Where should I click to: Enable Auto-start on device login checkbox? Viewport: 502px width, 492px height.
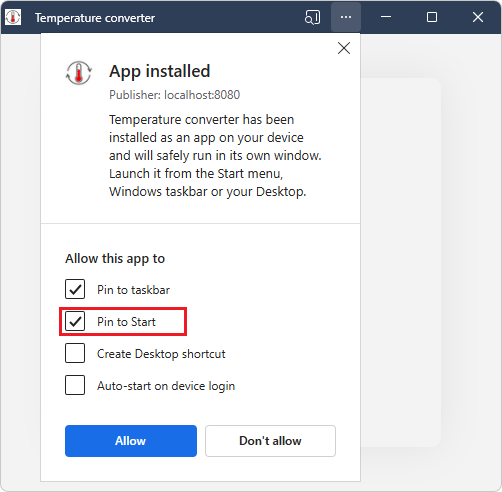pos(75,385)
